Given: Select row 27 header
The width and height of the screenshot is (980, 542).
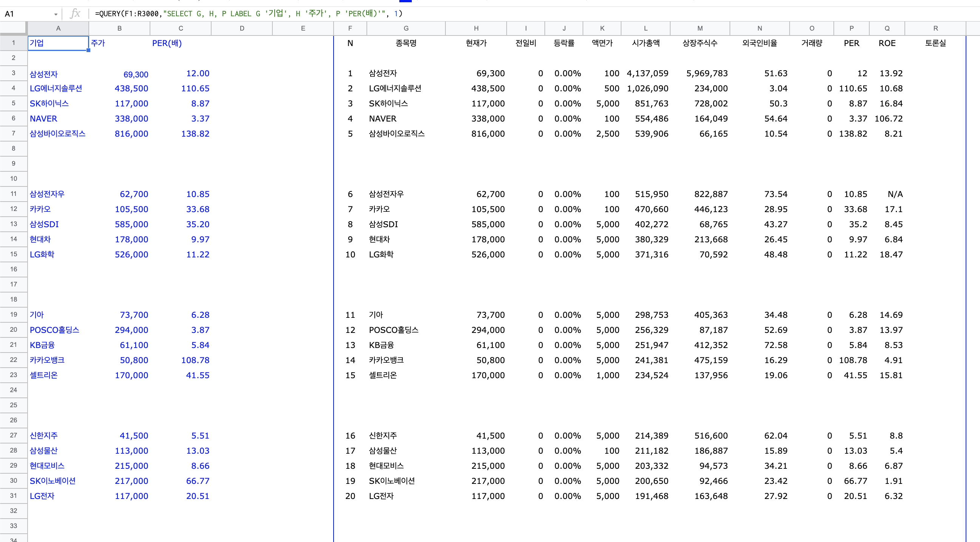Looking at the screenshot, I should (x=13, y=435).
